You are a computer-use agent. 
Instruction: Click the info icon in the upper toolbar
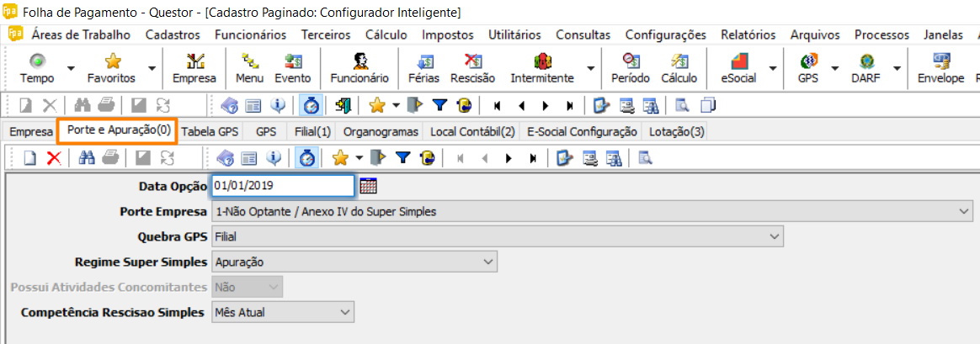point(280,105)
